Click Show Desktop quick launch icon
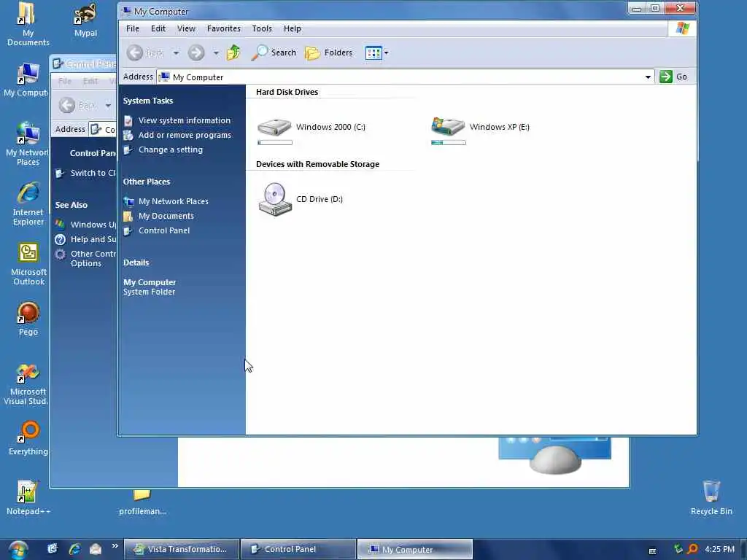This screenshot has width=747, height=560. [x=53, y=548]
